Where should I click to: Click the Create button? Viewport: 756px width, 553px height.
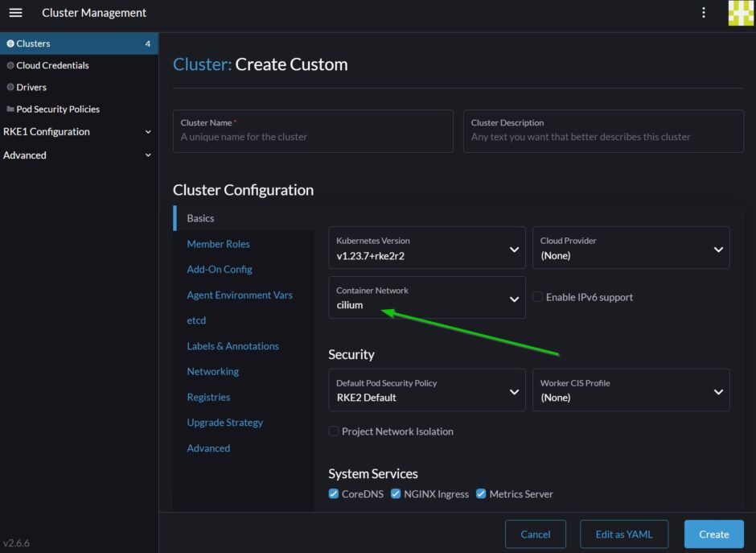[x=713, y=534]
